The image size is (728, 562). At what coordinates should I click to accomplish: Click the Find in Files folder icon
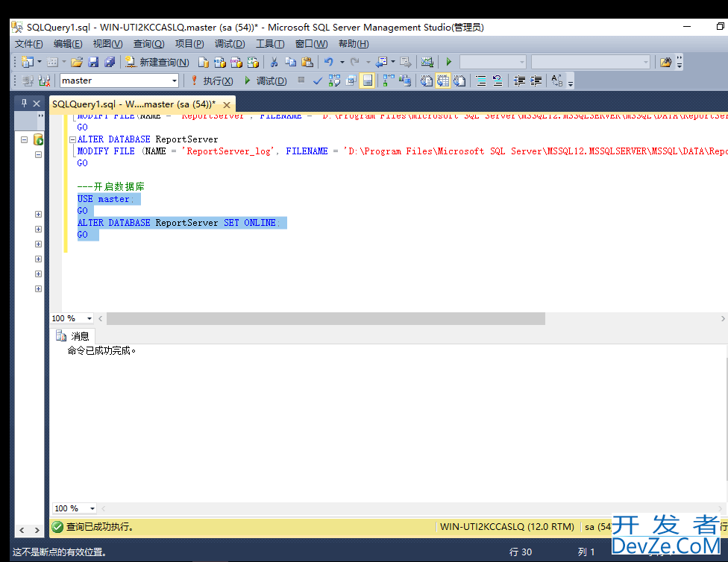665,62
